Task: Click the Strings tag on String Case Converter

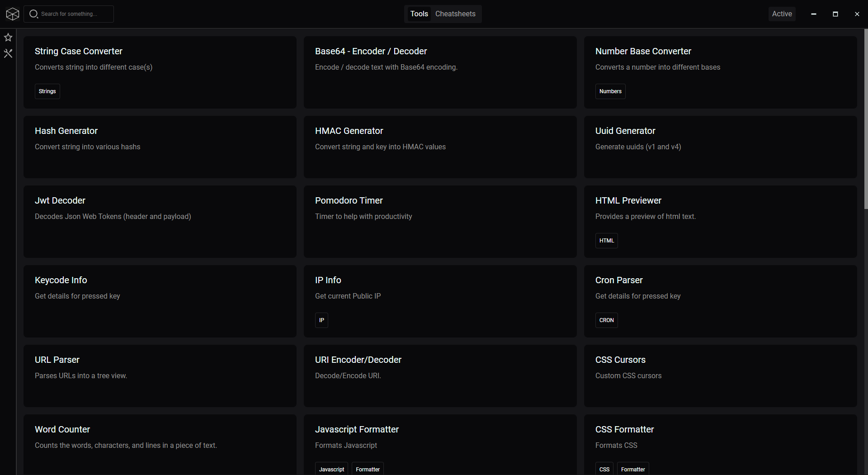Action: [47, 91]
